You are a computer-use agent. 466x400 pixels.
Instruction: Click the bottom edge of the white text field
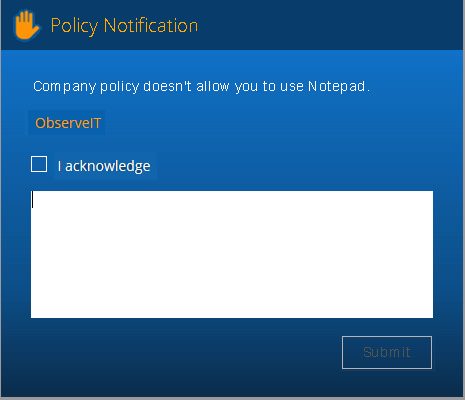pyautogui.click(x=232, y=317)
